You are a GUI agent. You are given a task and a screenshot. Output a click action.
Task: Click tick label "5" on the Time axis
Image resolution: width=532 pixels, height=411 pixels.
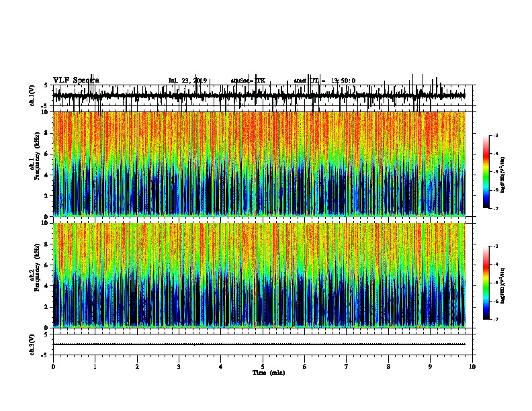tap(263, 367)
